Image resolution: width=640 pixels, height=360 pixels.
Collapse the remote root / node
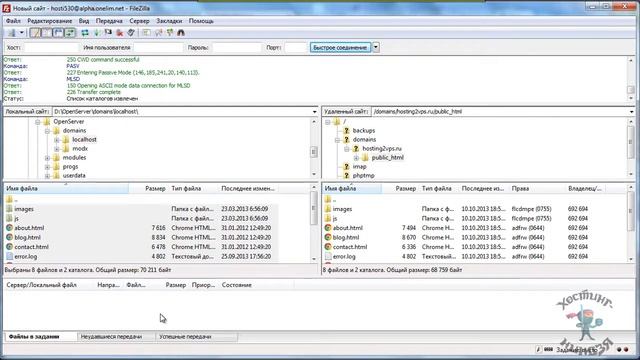coord(327,122)
